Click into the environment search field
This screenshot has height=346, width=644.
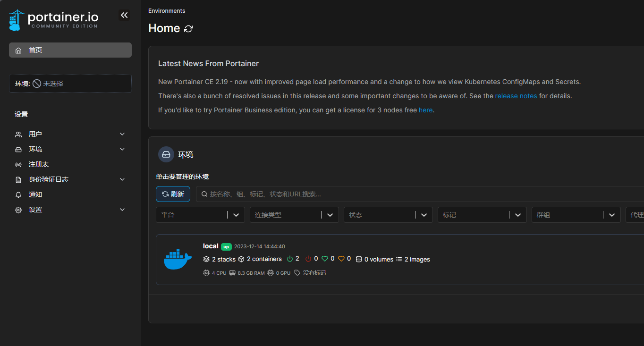tap(420, 194)
